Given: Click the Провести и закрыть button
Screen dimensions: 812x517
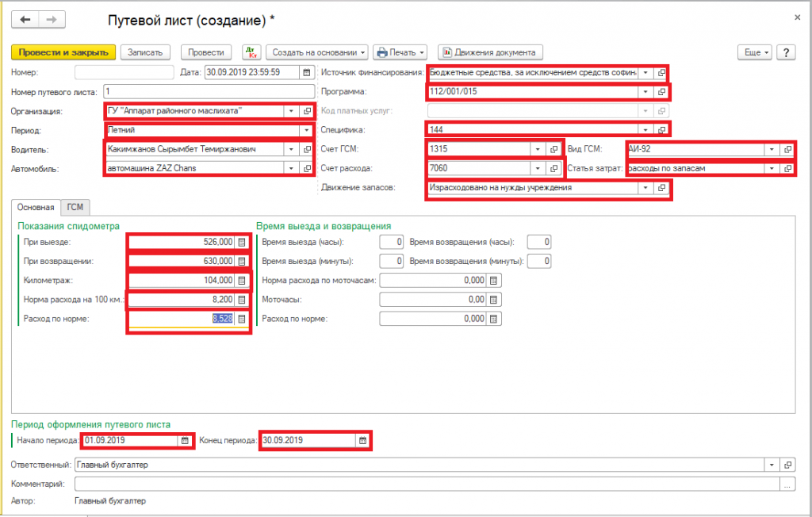Looking at the screenshot, I should [63, 52].
